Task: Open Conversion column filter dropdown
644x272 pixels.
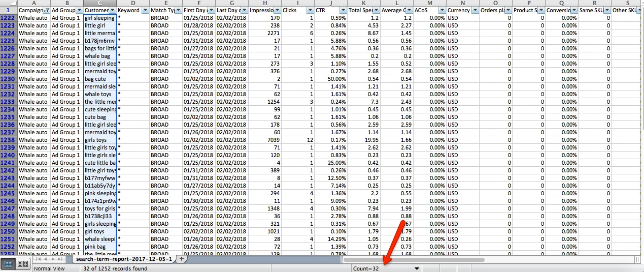Action: click(573, 10)
